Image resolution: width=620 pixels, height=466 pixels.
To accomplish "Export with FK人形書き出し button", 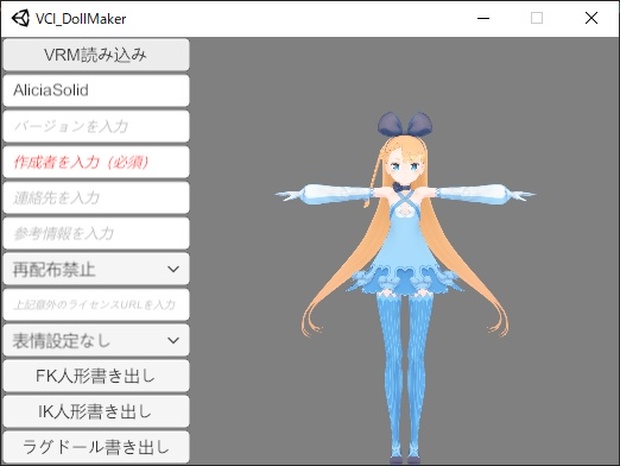I will click(x=96, y=375).
